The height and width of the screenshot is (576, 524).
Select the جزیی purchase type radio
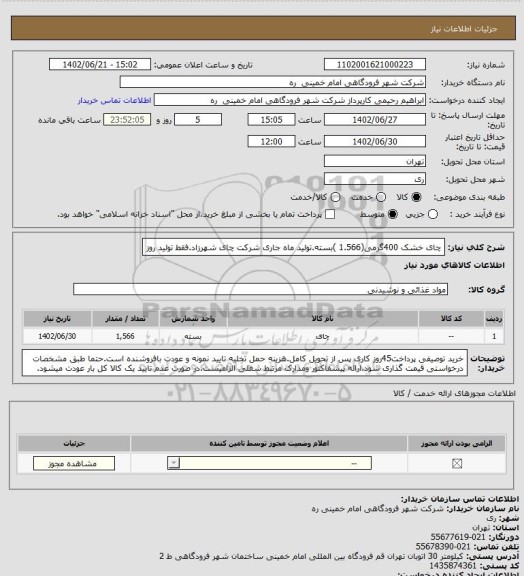tap(433, 214)
